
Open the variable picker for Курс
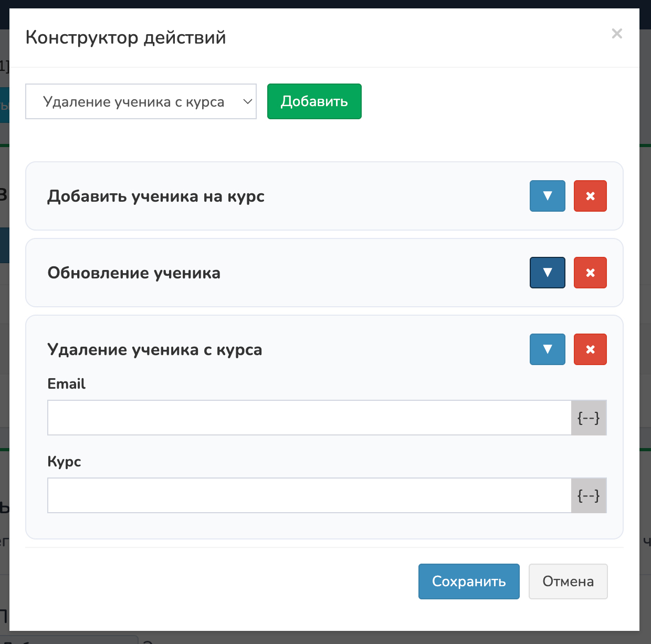point(589,495)
